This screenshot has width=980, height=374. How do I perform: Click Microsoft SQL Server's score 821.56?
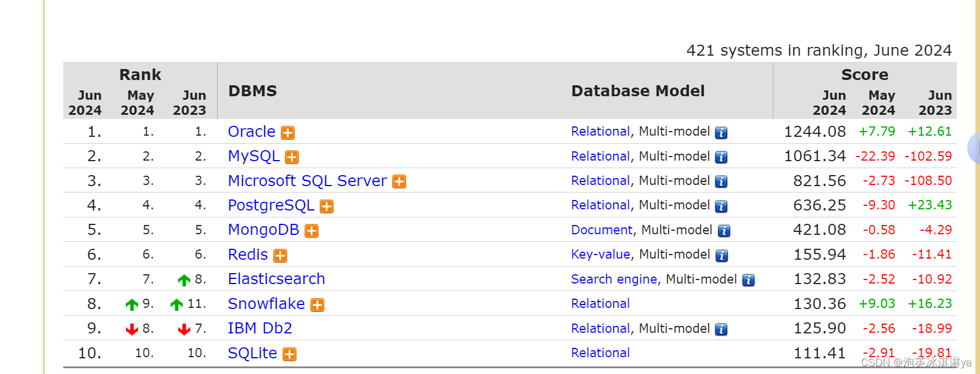pos(819,181)
